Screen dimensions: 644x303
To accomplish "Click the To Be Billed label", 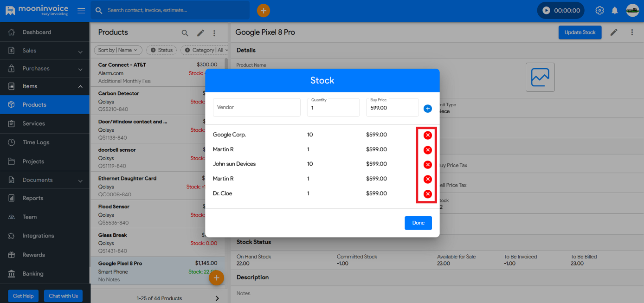I will coord(584,257).
